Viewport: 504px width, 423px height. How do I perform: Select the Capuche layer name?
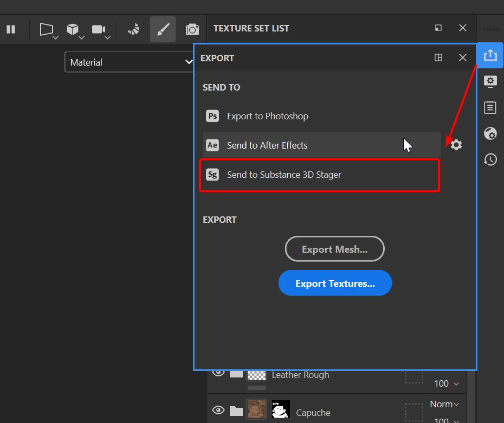click(x=313, y=413)
